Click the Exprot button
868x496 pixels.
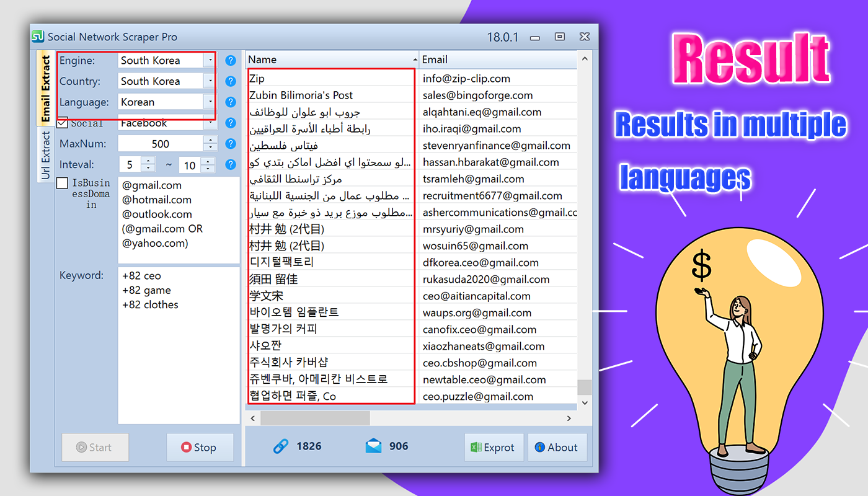pos(494,447)
